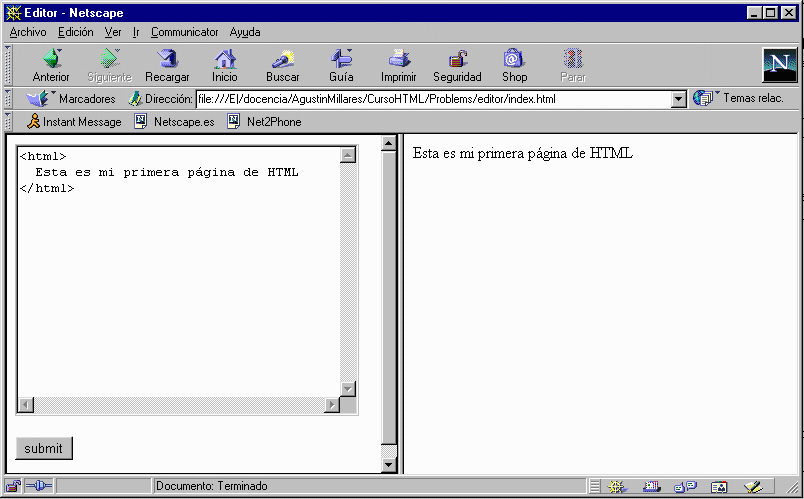804x499 pixels.
Task: Open Navigator from the status bar component icon
Action: pos(617,486)
